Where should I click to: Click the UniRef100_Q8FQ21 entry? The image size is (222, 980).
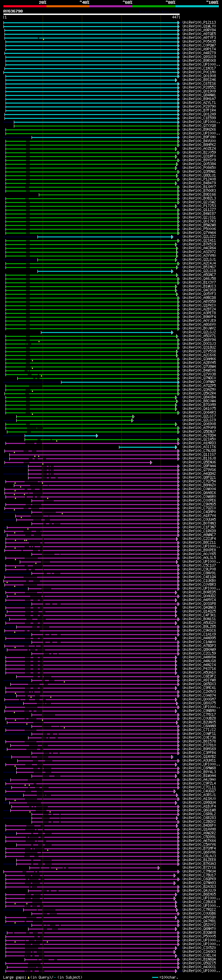(199, 477)
